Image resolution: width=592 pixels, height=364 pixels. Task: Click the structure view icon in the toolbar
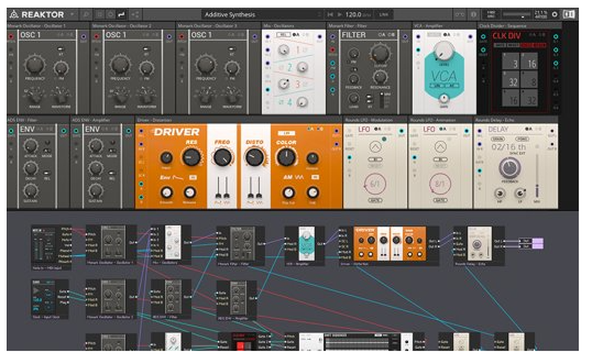pyautogui.click(x=135, y=14)
